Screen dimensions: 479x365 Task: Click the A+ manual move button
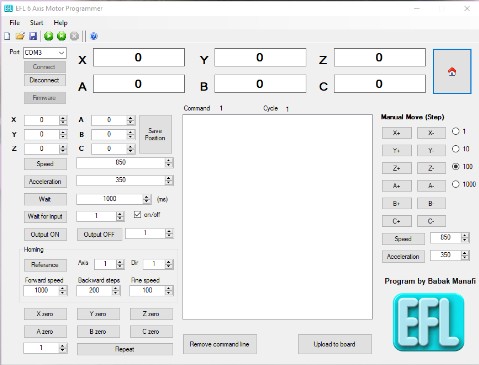(x=397, y=186)
